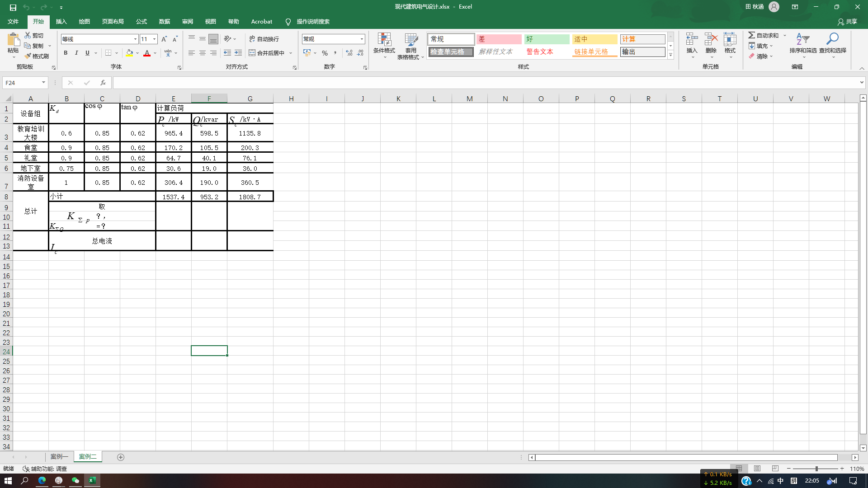Expand the Name Box dropdown

coord(43,83)
